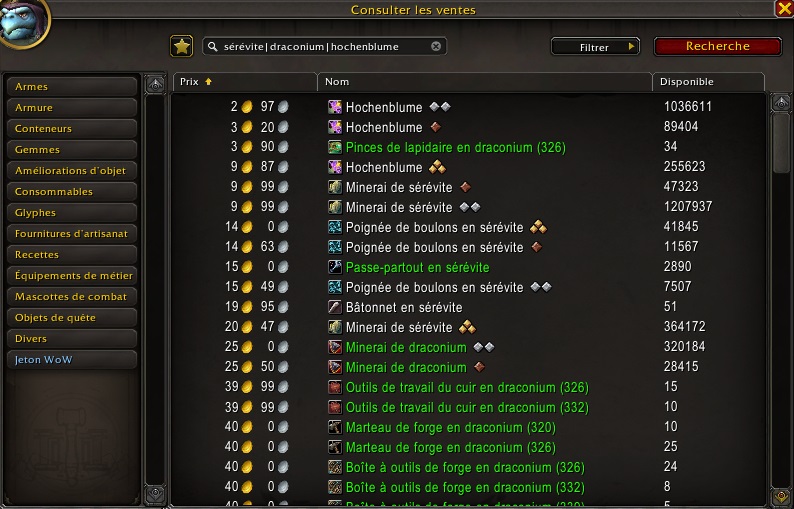Click inside the search input field

(x=324, y=47)
